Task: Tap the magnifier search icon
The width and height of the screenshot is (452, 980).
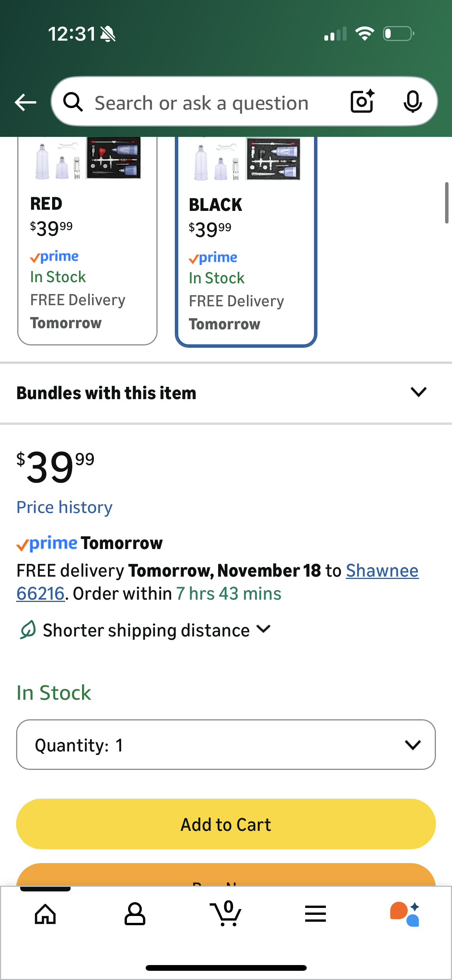Action: pyautogui.click(x=73, y=102)
